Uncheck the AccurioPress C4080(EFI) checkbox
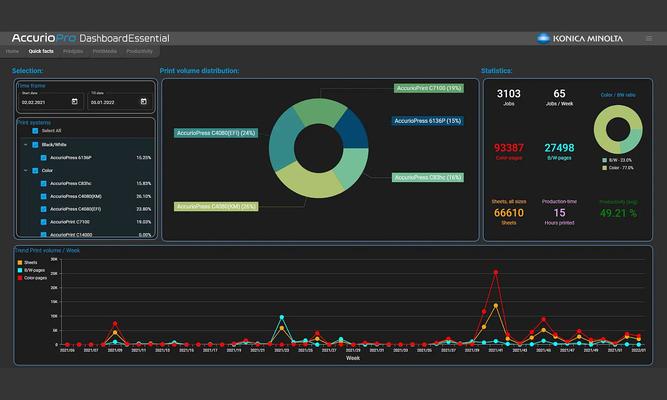 coord(43,209)
